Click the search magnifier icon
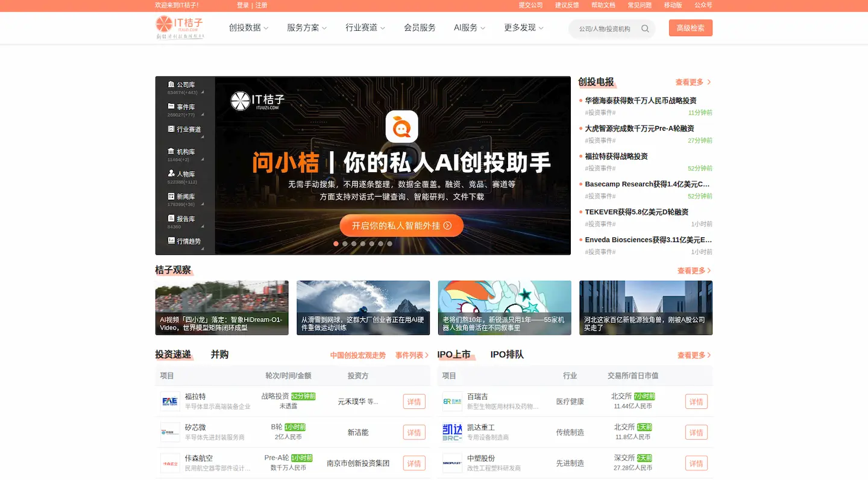The width and height of the screenshot is (868, 480). pyautogui.click(x=645, y=28)
